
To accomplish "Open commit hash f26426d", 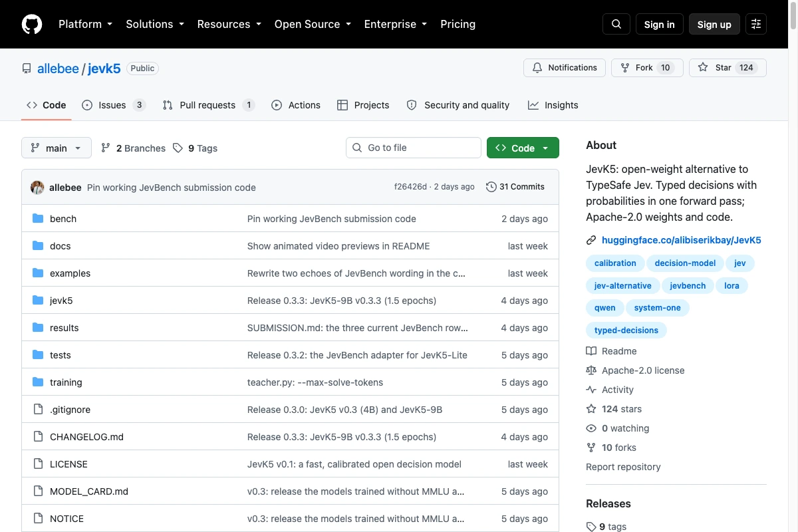I will pyautogui.click(x=410, y=187).
